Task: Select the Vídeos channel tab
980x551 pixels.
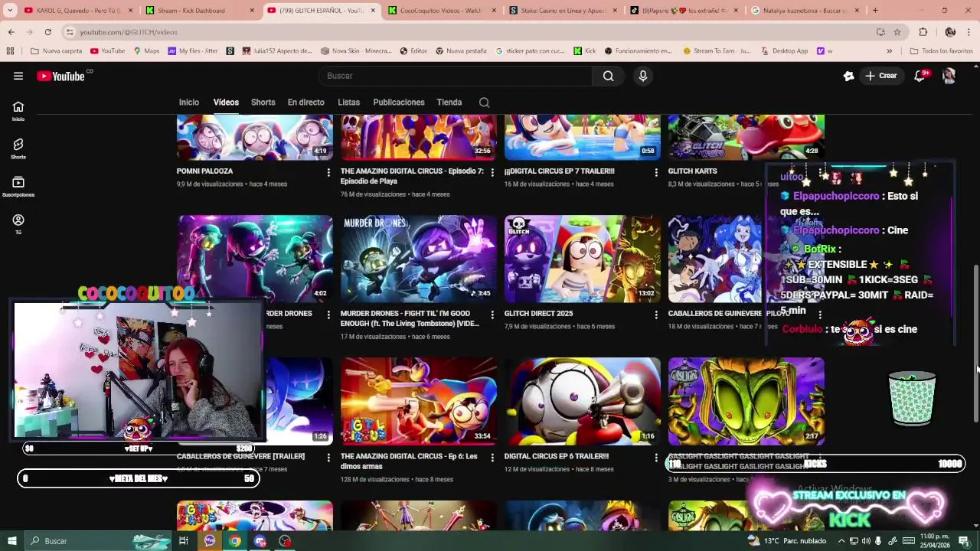Action: tap(226, 103)
